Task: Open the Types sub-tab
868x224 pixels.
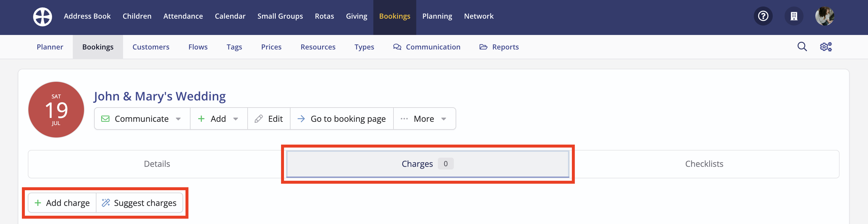Action: [364, 47]
